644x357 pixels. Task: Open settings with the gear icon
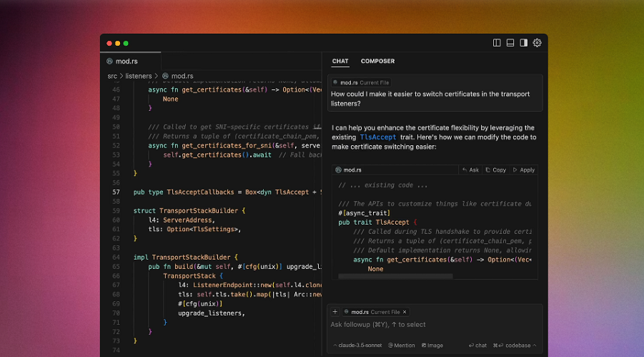pos(538,43)
